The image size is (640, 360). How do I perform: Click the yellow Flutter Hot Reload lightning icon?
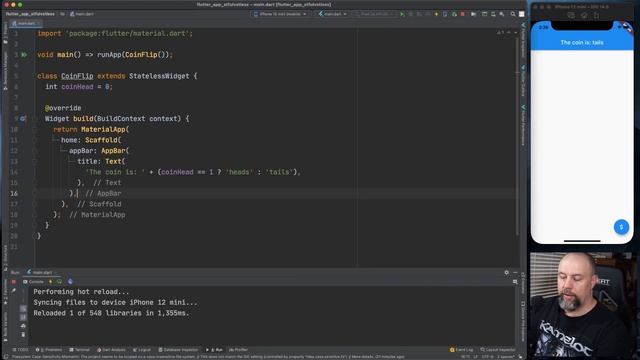[436, 14]
